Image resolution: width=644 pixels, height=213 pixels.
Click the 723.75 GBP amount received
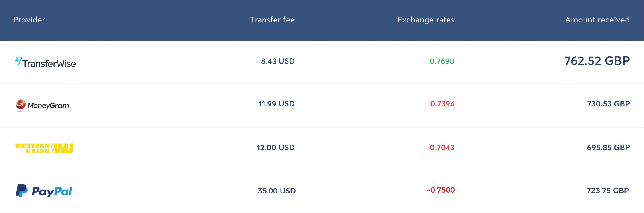pos(608,191)
